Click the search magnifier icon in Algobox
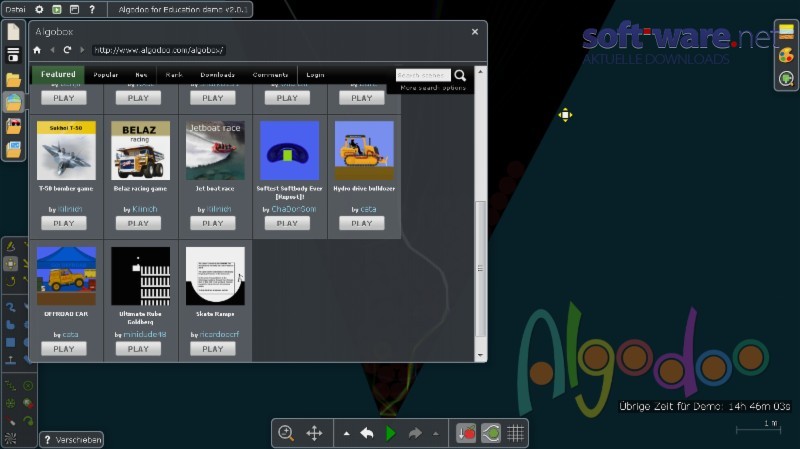Viewport: 800px width, 449px height. (x=460, y=75)
